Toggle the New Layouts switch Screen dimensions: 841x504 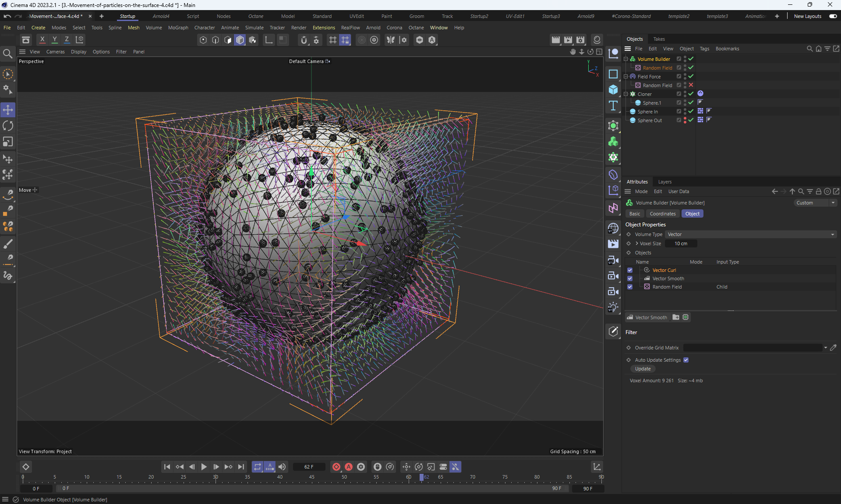coord(833,16)
